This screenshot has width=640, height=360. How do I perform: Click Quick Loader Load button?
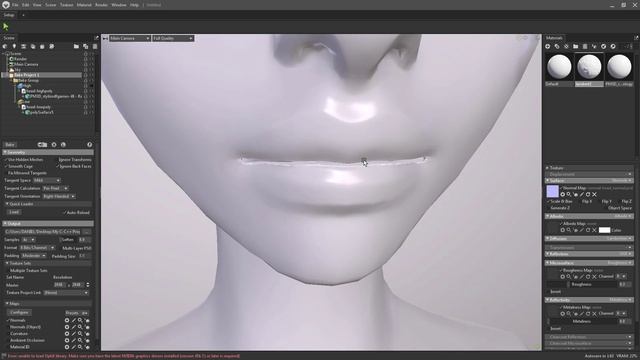coord(14,212)
